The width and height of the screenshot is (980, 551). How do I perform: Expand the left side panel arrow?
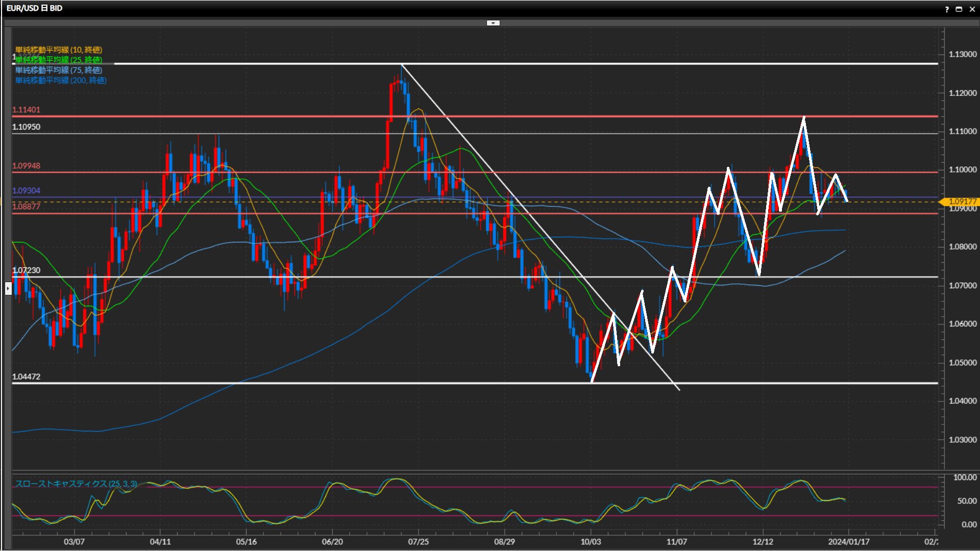pos(8,289)
